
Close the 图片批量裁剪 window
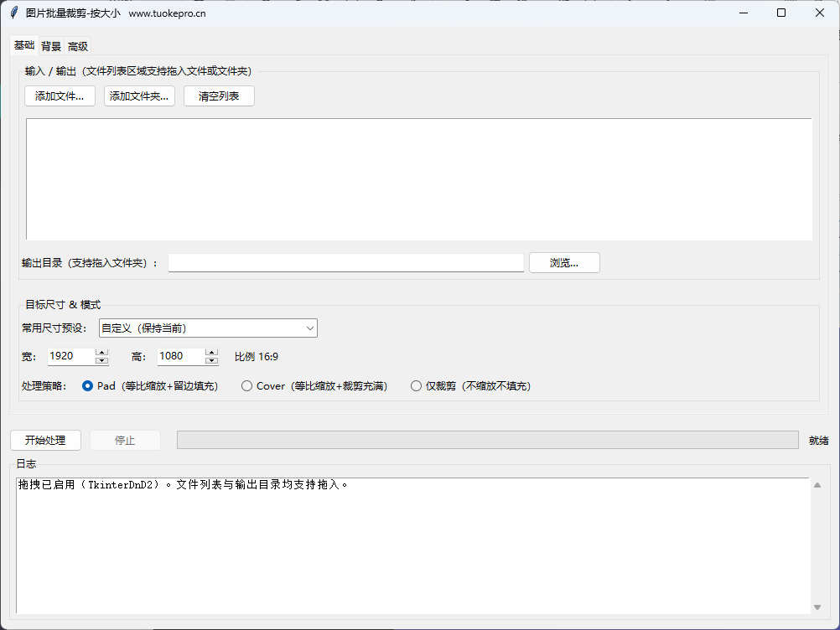pos(820,13)
